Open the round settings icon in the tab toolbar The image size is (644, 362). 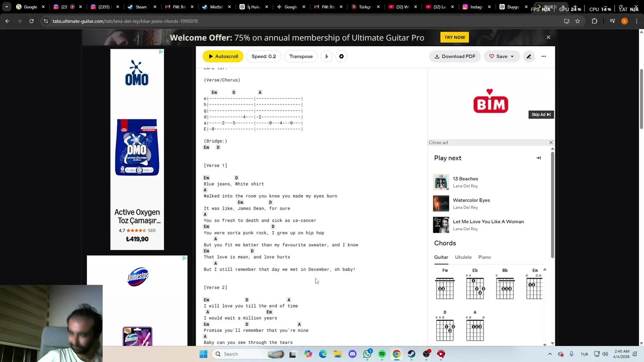[x=341, y=56]
